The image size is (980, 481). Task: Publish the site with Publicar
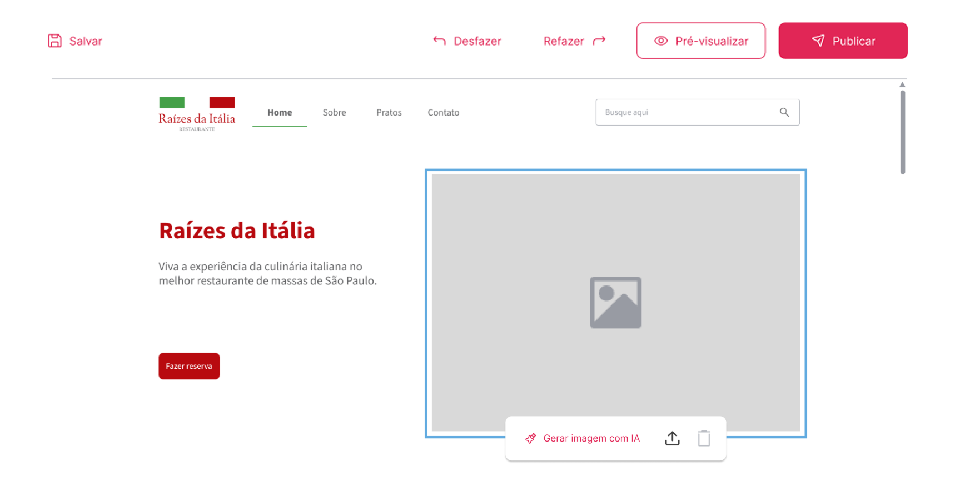click(843, 41)
